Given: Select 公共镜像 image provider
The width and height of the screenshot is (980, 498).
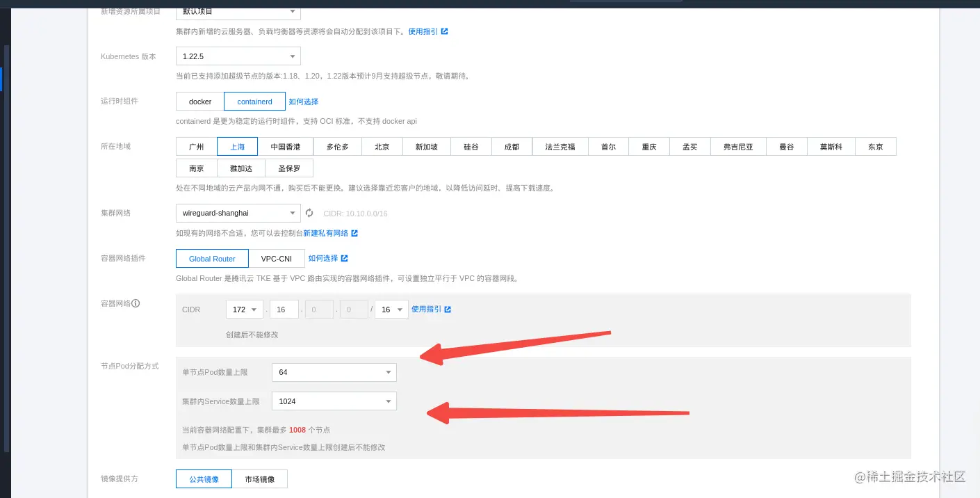Looking at the screenshot, I should coord(204,479).
